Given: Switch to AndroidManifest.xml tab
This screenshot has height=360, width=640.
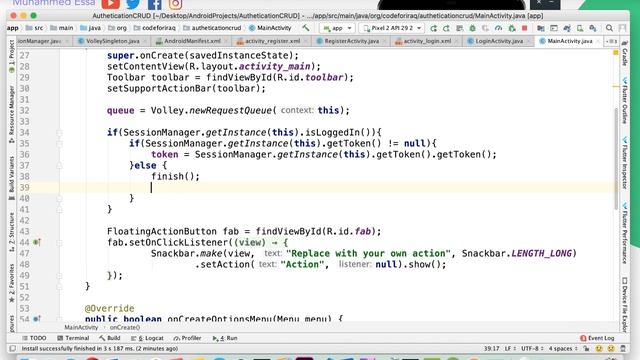Looking at the screenshot, I should (192, 41).
